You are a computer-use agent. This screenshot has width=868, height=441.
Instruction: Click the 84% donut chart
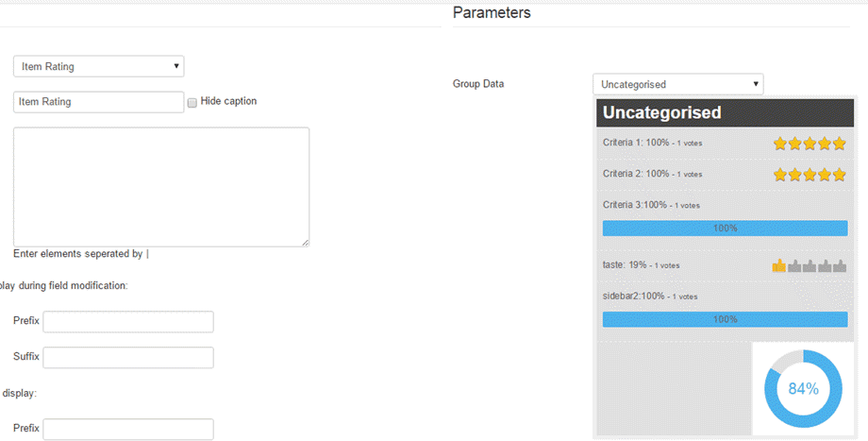803,388
